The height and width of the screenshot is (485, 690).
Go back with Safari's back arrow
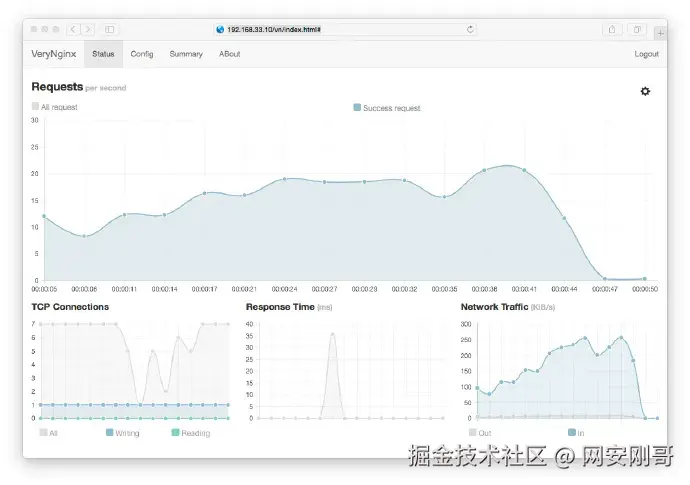click(x=73, y=29)
